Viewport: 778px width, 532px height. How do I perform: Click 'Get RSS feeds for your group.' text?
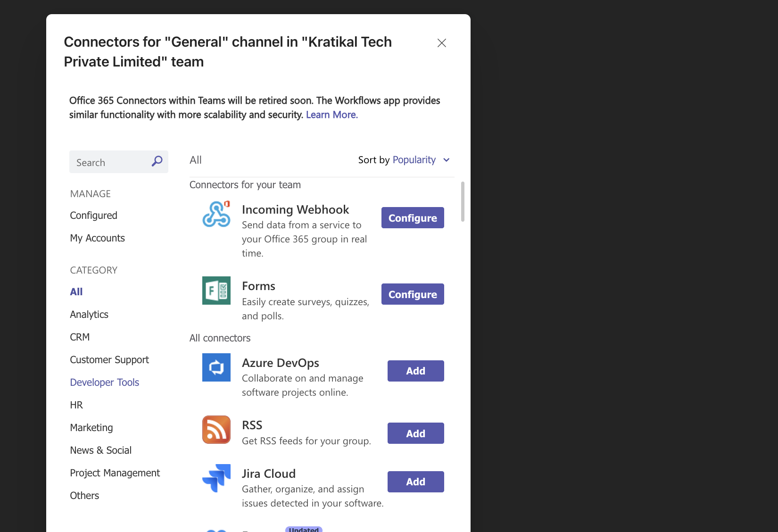306,441
